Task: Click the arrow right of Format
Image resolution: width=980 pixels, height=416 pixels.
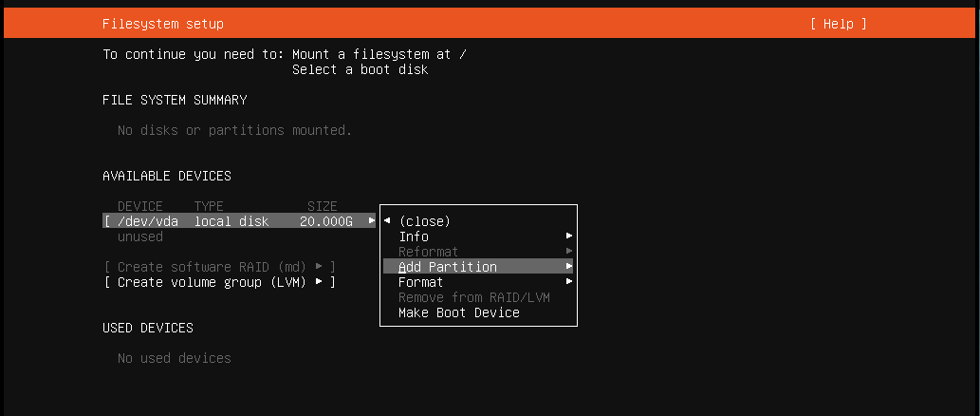Action: pyautogui.click(x=569, y=281)
